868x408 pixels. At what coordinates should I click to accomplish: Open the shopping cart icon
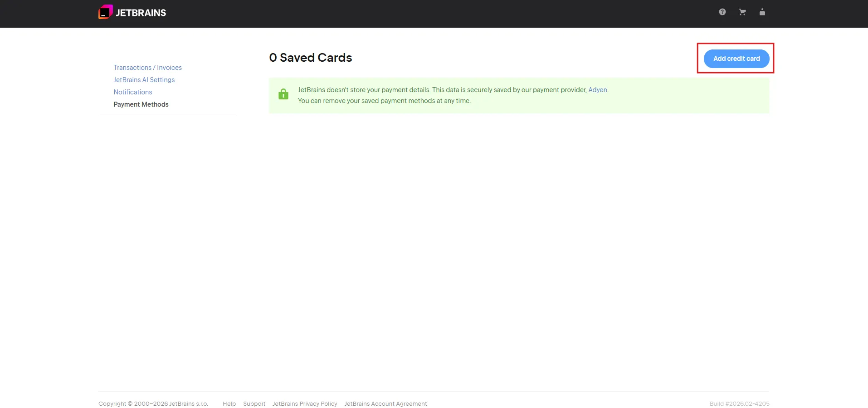point(742,12)
